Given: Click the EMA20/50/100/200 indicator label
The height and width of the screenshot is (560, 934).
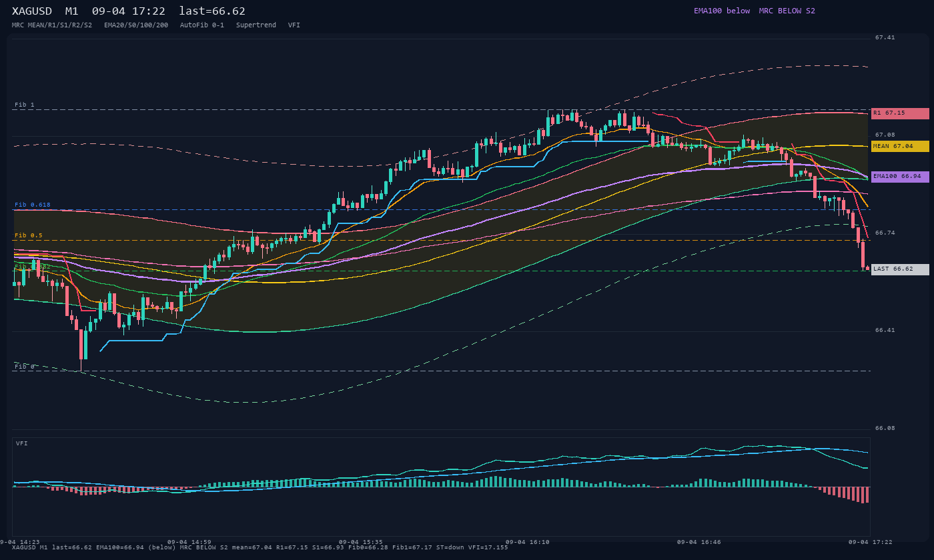Looking at the screenshot, I should [x=136, y=25].
